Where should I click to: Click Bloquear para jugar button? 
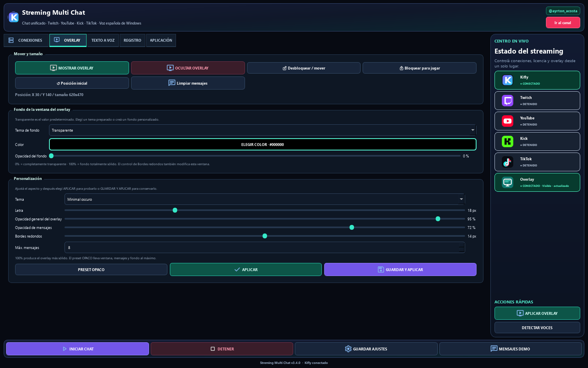tap(419, 68)
